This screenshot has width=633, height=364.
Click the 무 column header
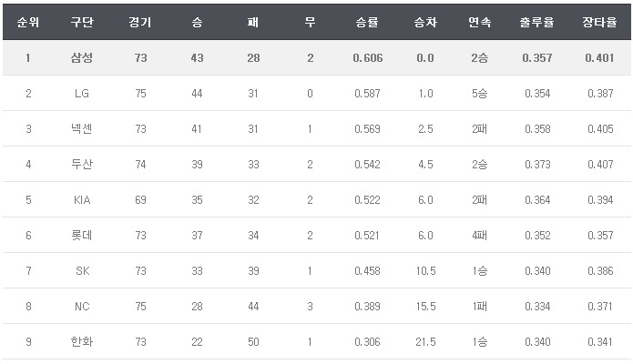coord(310,22)
